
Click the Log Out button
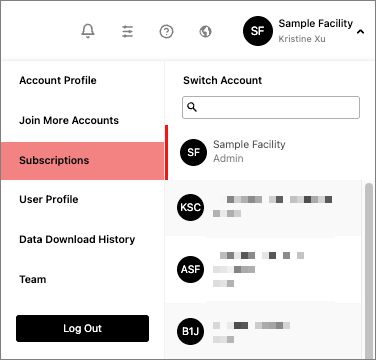coord(82,328)
